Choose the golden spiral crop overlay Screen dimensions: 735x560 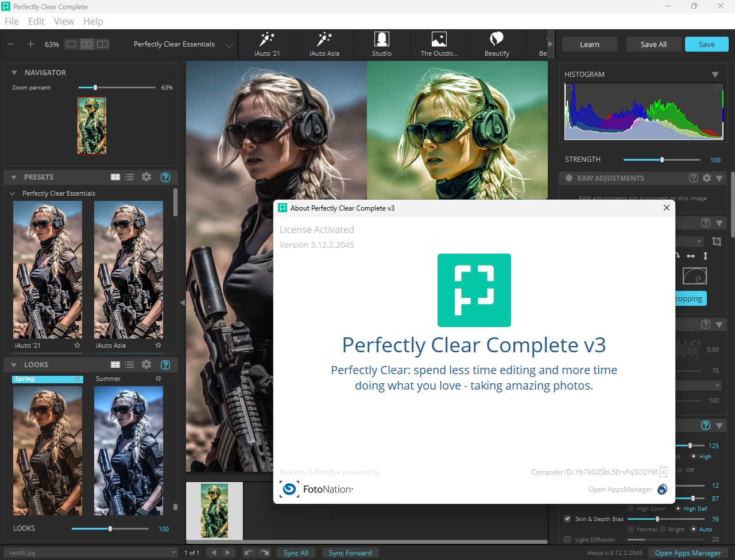point(695,276)
